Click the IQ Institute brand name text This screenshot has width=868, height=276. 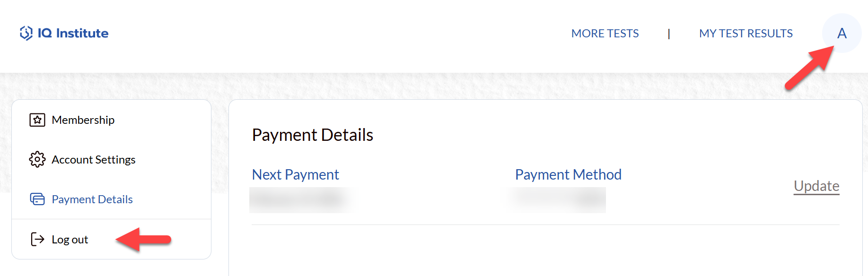(73, 33)
